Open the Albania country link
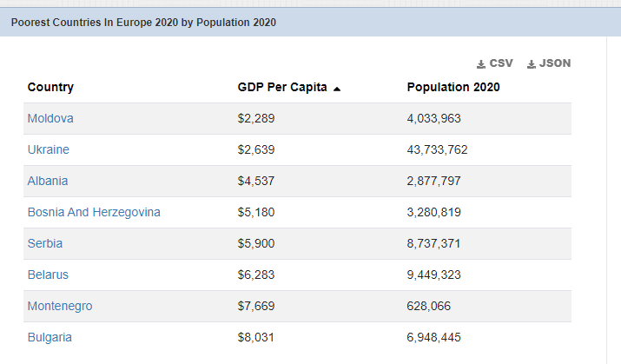Image resolution: width=621 pixels, height=364 pixels. [x=48, y=181]
